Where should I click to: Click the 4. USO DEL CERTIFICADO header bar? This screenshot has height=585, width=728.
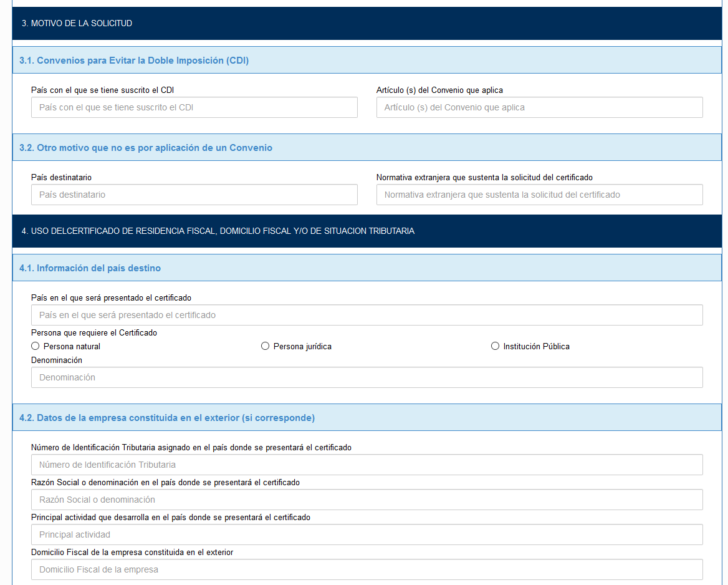218,231
